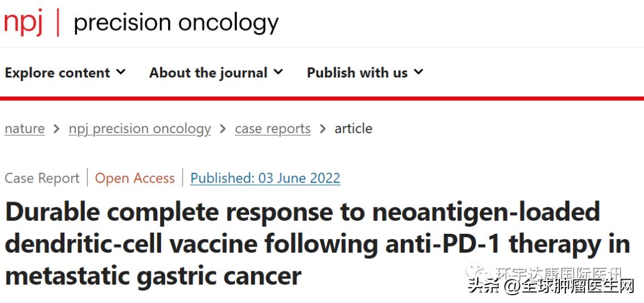Click the Publish with us menu label
644x303 pixels.
[x=357, y=73]
